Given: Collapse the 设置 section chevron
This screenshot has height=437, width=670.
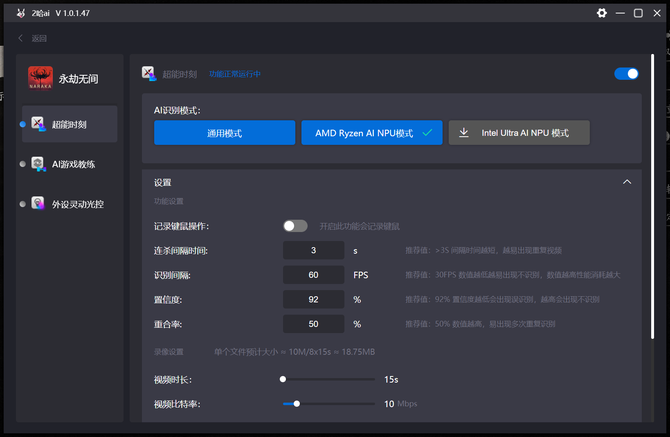Looking at the screenshot, I should pos(627,182).
